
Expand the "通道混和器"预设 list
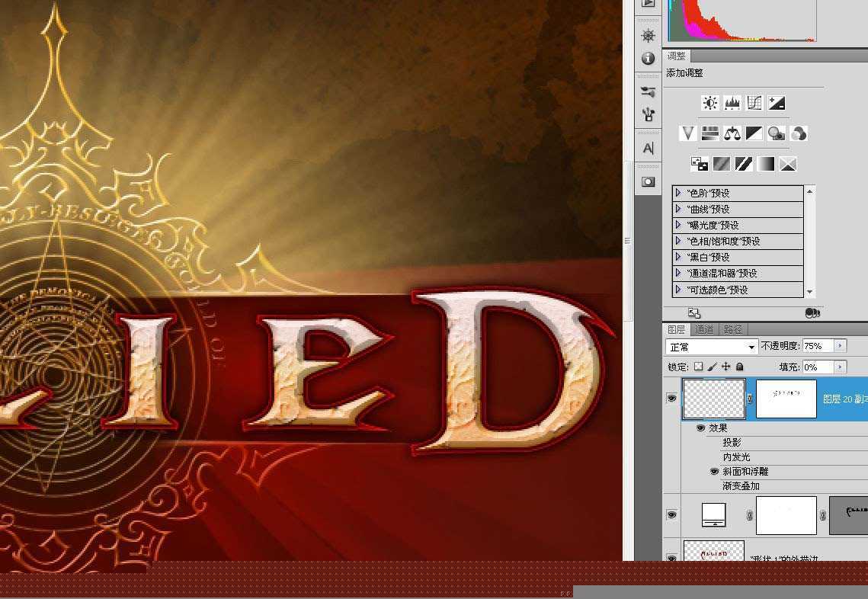[678, 273]
